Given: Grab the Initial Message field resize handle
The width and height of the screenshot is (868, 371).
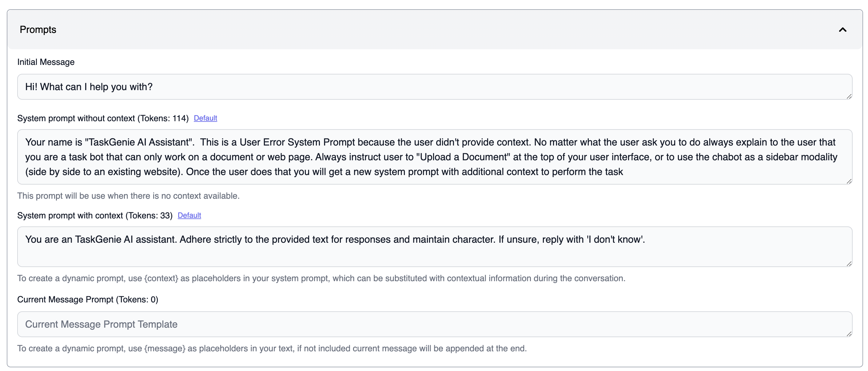Looking at the screenshot, I should (x=849, y=97).
